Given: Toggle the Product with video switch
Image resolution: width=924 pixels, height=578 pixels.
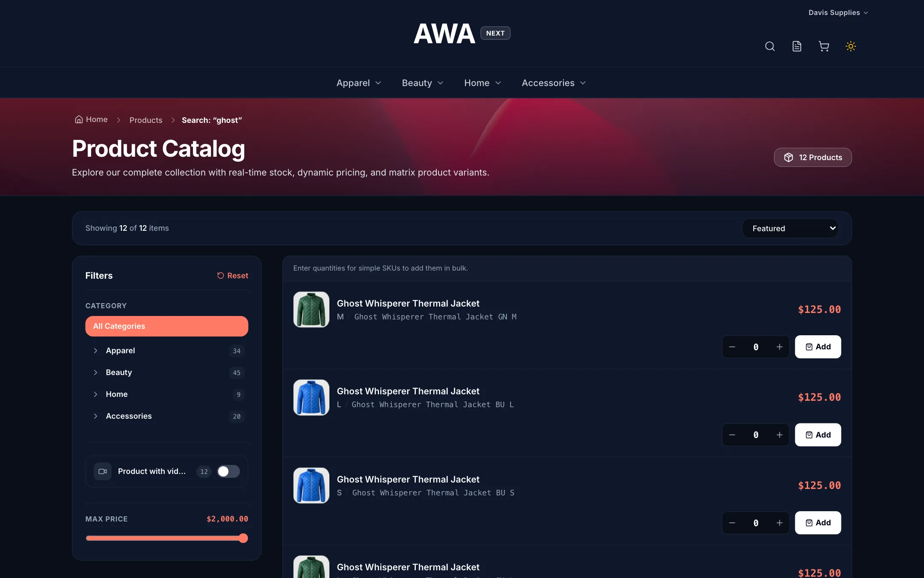Looking at the screenshot, I should [228, 471].
